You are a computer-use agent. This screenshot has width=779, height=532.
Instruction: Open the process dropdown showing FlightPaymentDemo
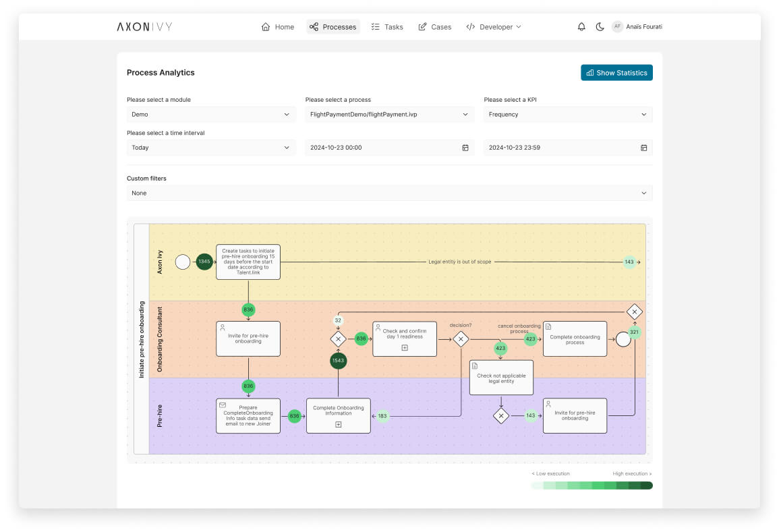389,114
